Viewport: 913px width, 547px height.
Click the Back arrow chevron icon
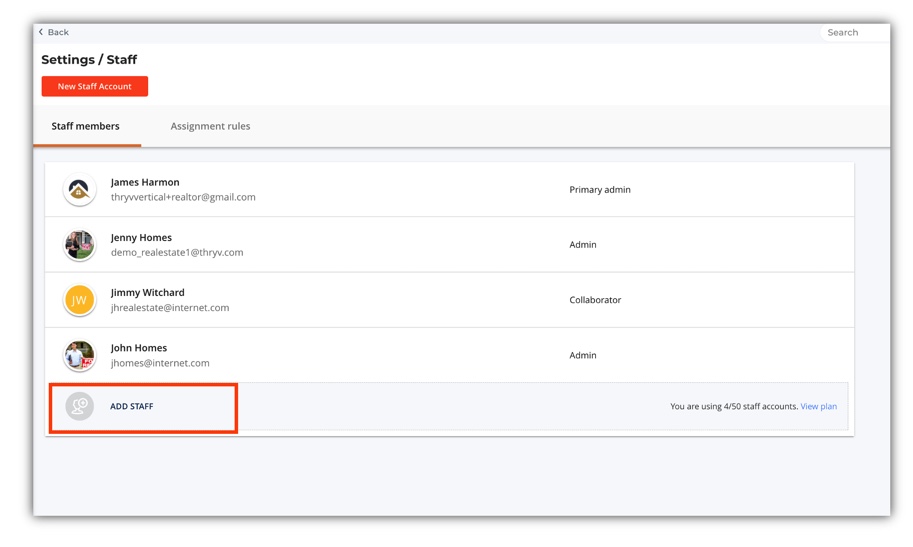(x=41, y=32)
